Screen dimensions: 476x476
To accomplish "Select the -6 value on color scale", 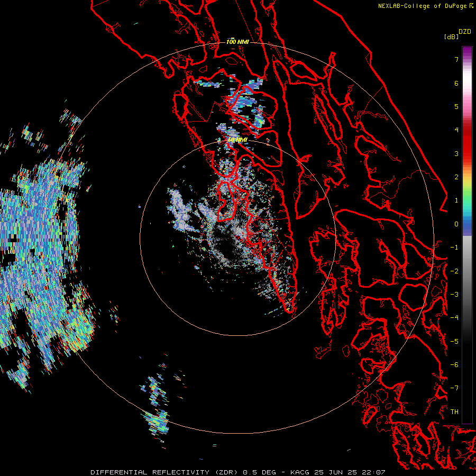I will (454, 365).
